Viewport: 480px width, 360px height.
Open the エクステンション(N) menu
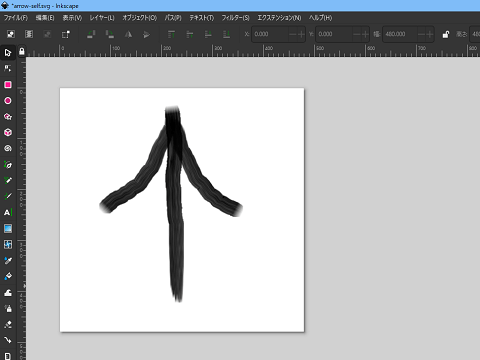(x=279, y=18)
